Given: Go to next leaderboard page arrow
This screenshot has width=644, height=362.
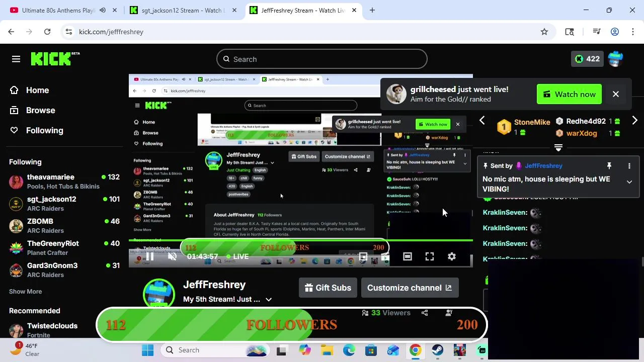Looking at the screenshot, I should click(634, 121).
